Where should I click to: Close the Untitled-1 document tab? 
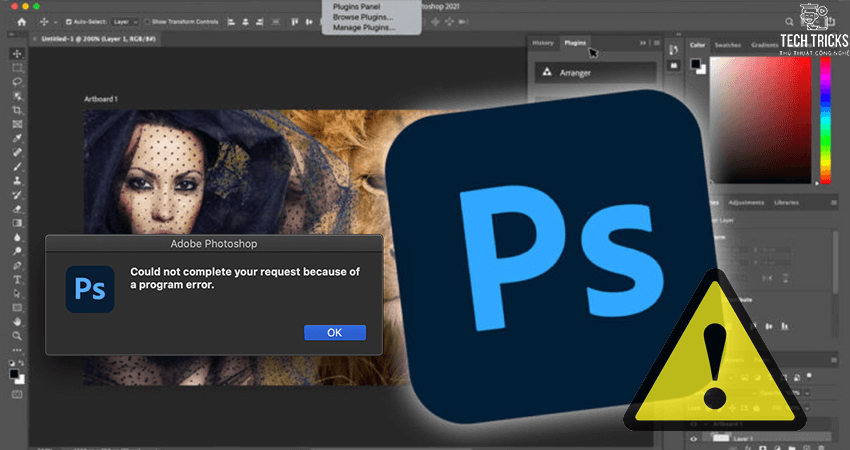(36, 39)
